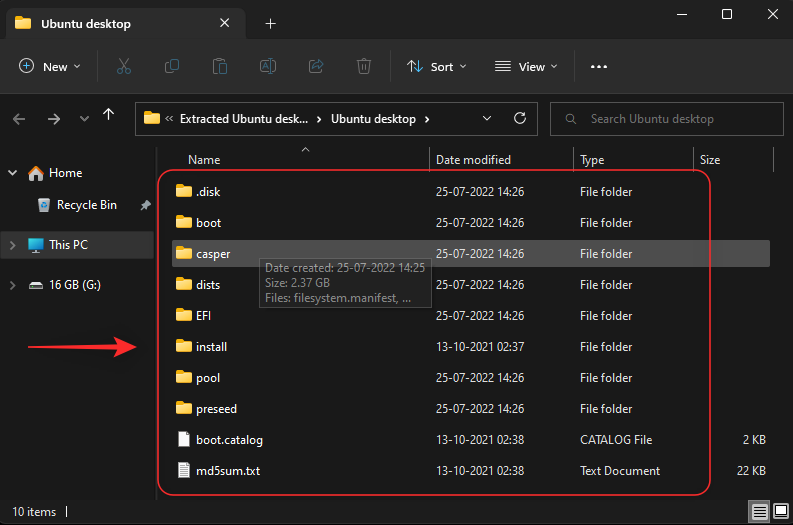Click the 10 items status text

pyautogui.click(x=34, y=512)
